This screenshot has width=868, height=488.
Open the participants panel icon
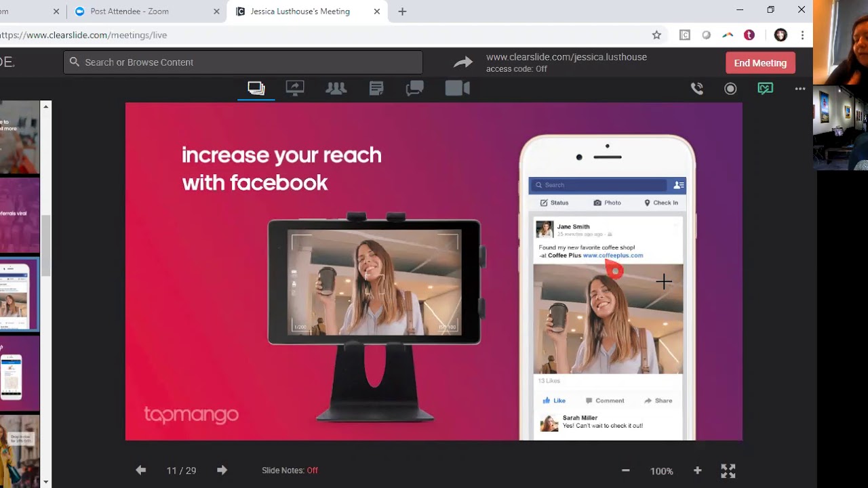point(336,88)
